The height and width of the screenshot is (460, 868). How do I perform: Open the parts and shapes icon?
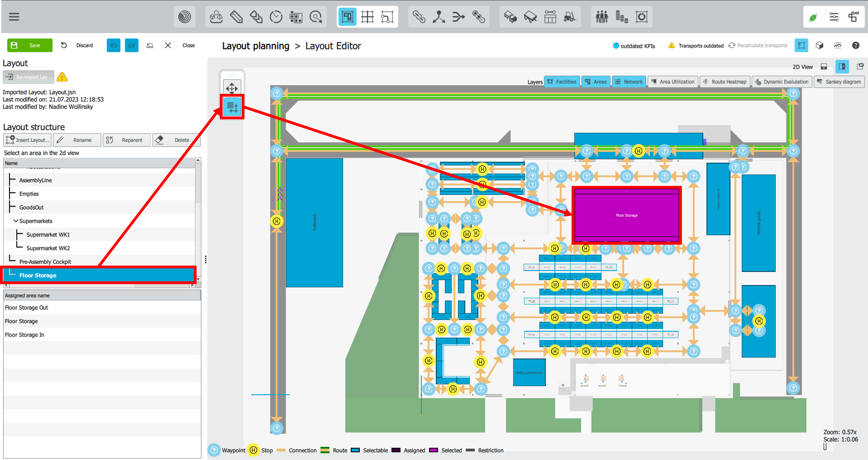point(216,17)
